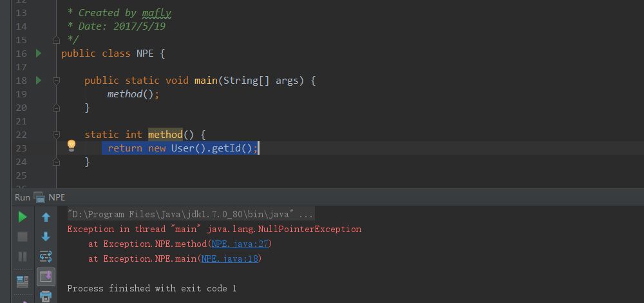Image resolution: width=644 pixels, height=303 pixels.
Task: Toggle Scroll to the End button
Action: (46, 277)
